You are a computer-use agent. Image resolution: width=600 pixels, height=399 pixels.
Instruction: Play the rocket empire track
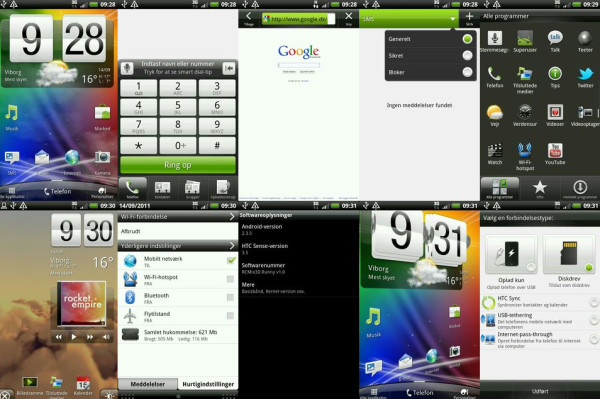(x=73, y=337)
